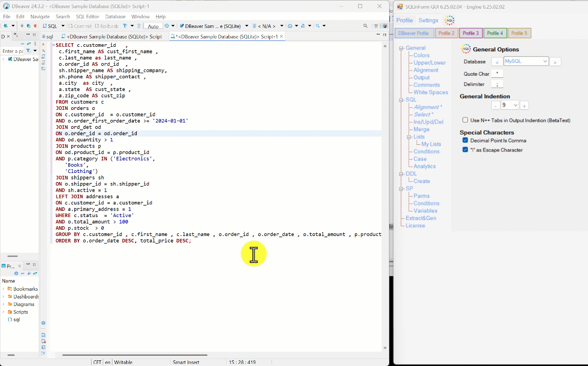
Task: Click the Rollback transaction button in DBeaver
Action: click(x=106, y=26)
